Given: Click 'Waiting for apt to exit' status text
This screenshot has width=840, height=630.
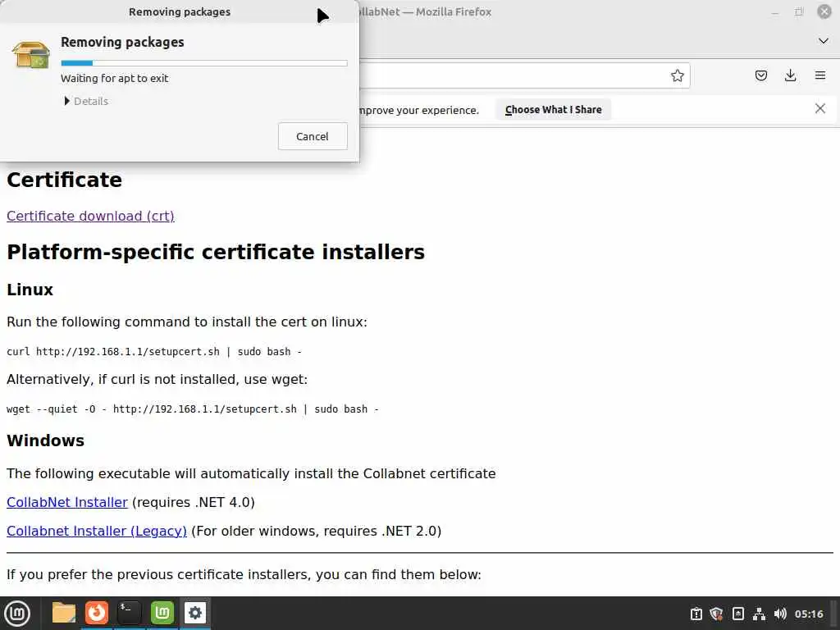Looking at the screenshot, I should tap(115, 78).
